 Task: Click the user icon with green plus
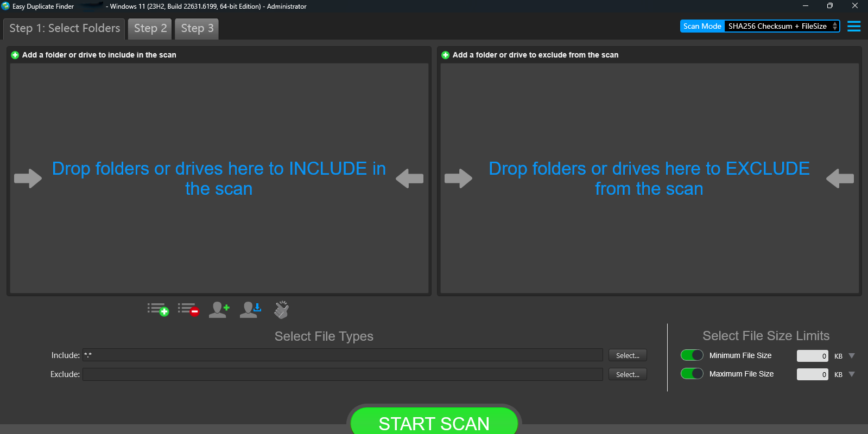tap(219, 310)
